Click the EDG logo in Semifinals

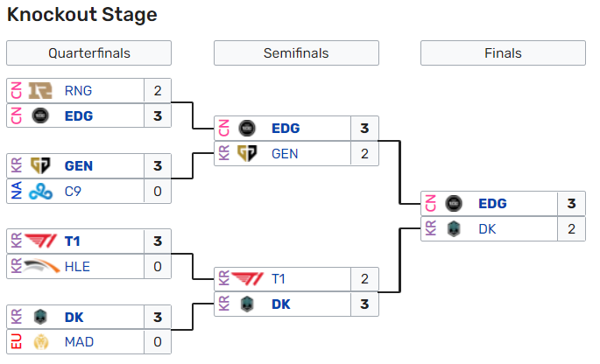248,128
